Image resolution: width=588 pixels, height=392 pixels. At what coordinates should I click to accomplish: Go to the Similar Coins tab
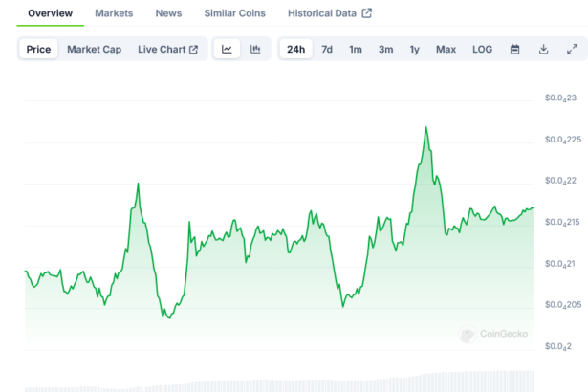(x=235, y=13)
